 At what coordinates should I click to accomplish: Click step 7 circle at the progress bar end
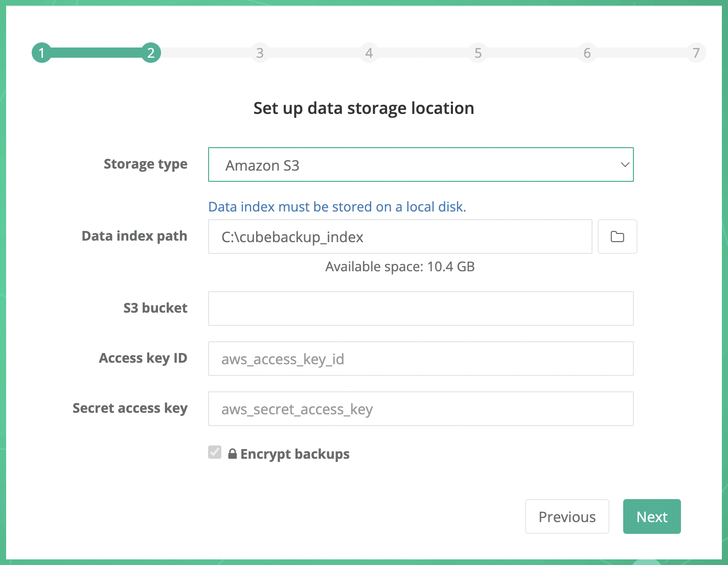pyautogui.click(x=696, y=53)
